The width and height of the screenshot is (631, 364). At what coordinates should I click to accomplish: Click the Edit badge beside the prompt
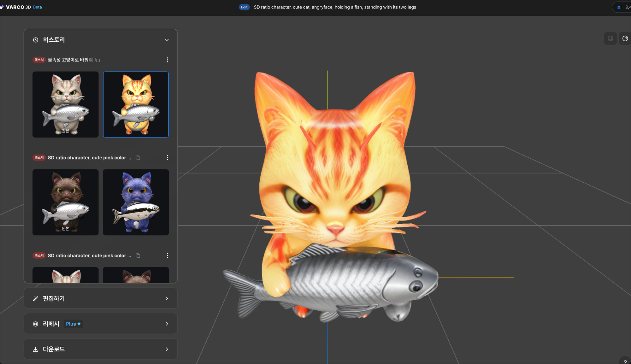[244, 7]
